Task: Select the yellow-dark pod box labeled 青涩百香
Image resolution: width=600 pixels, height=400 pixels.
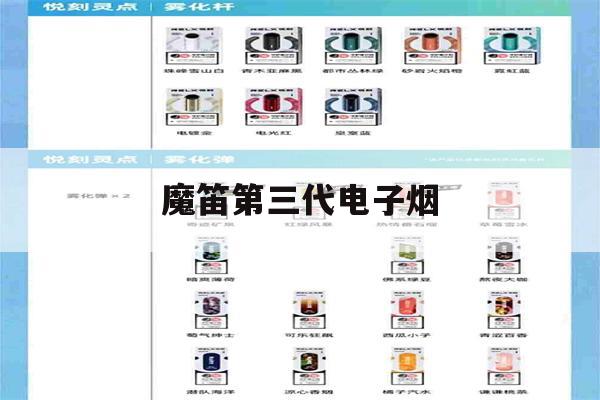Action: tap(504, 310)
